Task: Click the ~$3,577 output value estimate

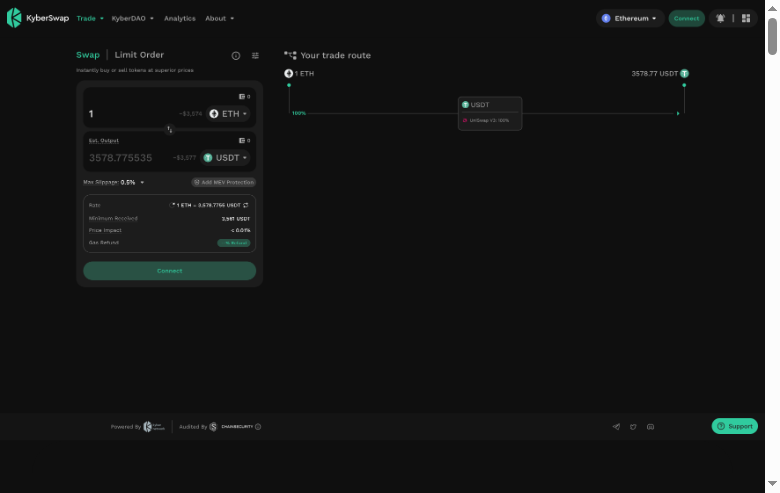Action: click(x=185, y=158)
